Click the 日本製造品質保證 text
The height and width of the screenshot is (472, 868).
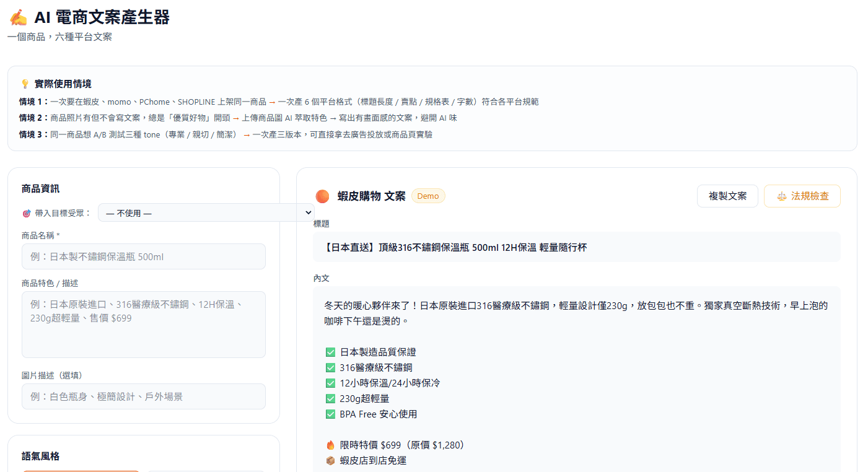pos(378,352)
